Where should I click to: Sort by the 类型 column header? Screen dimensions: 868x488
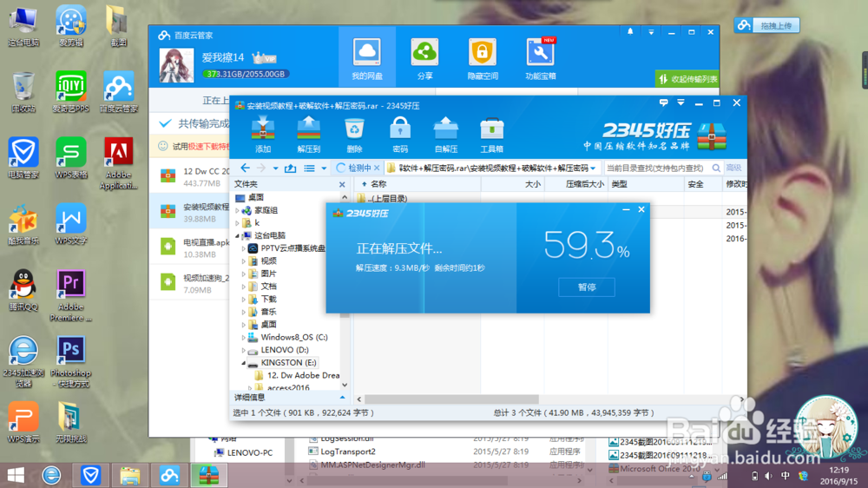pyautogui.click(x=619, y=184)
